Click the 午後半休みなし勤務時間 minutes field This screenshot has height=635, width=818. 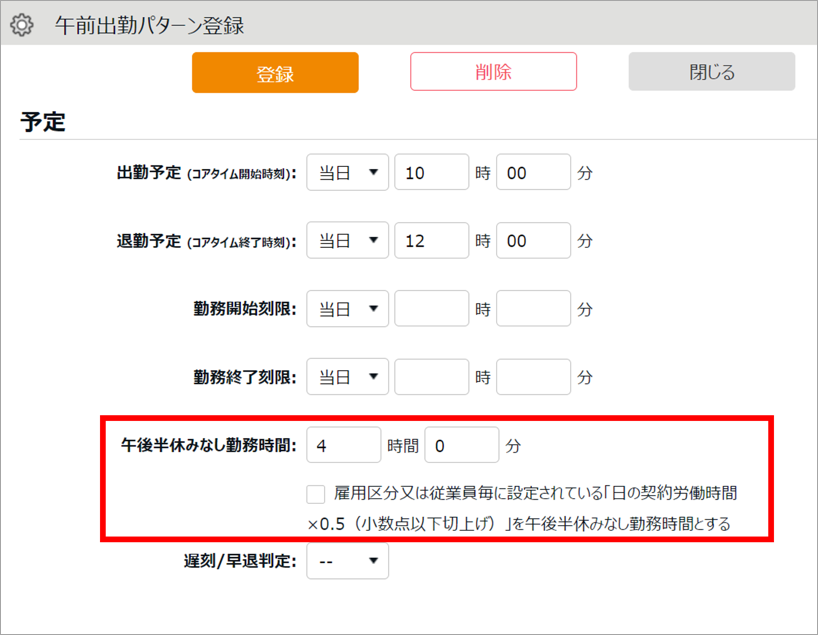(461, 445)
